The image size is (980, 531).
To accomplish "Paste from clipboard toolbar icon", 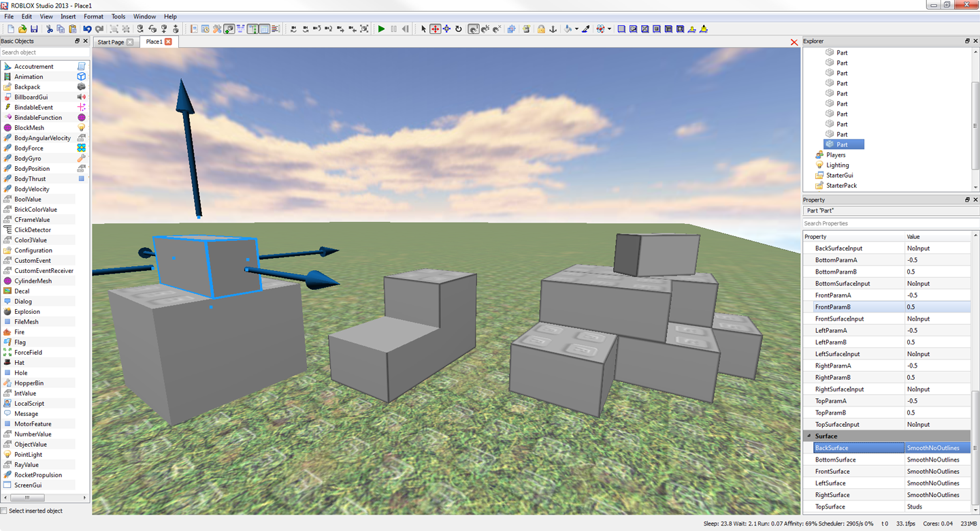I will 72,29.
